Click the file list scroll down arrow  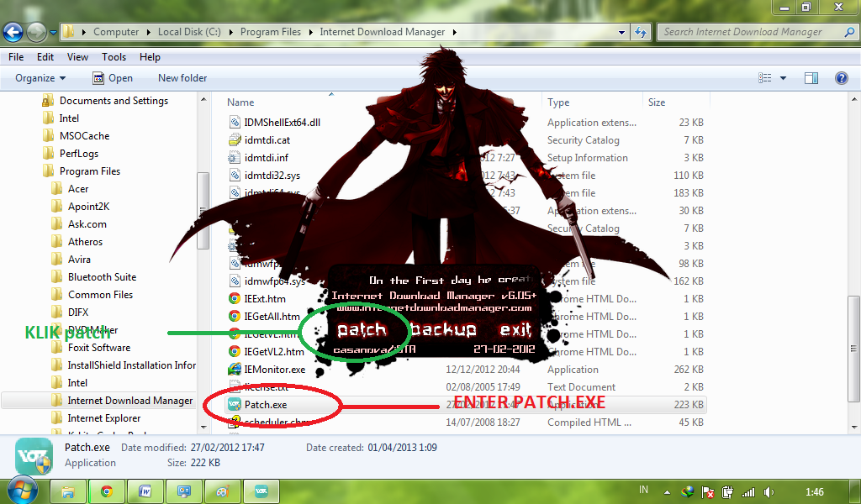[x=854, y=427]
